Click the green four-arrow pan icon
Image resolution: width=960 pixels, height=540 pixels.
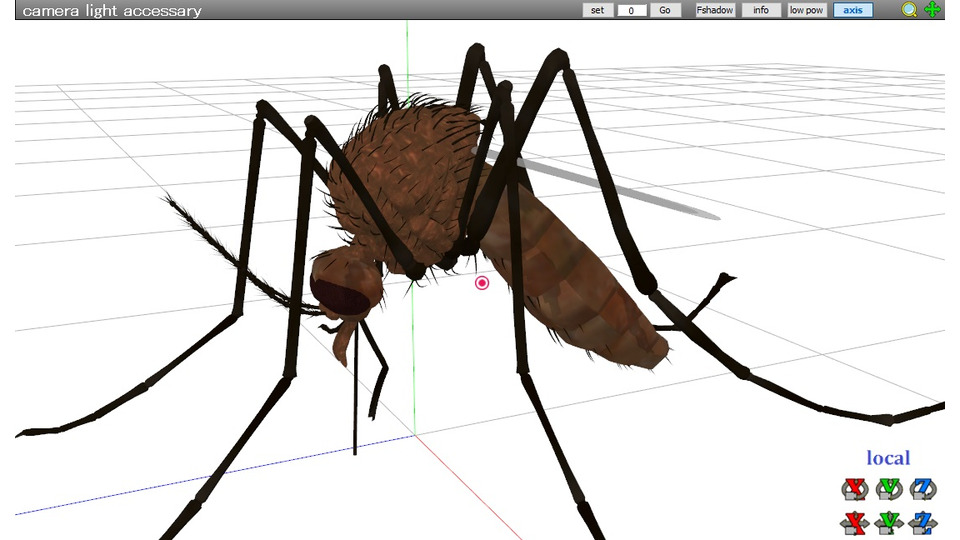(x=933, y=10)
